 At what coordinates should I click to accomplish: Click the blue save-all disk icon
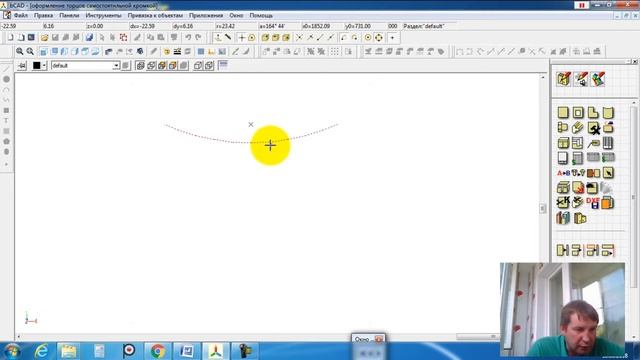(x=89, y=38)
